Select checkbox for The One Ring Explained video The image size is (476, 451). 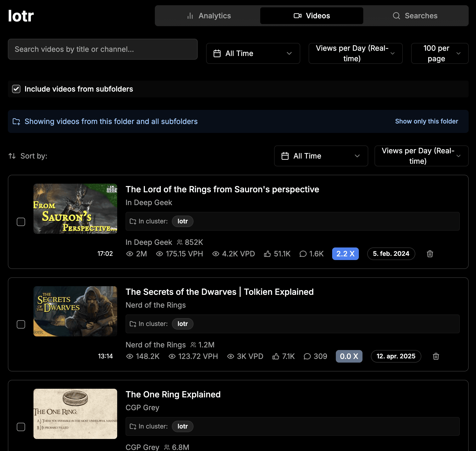click(x=21, y=427)
